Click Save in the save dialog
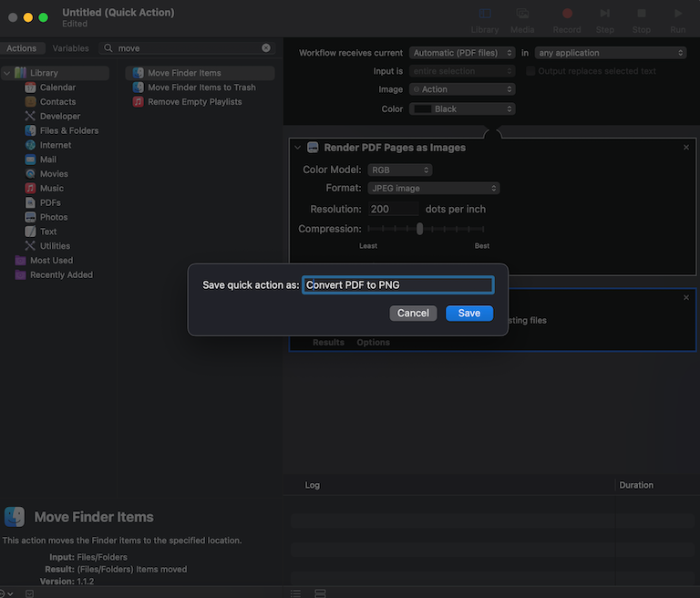Image resolution: width=700 pixels, height=598 pixels. pos(469,313)
